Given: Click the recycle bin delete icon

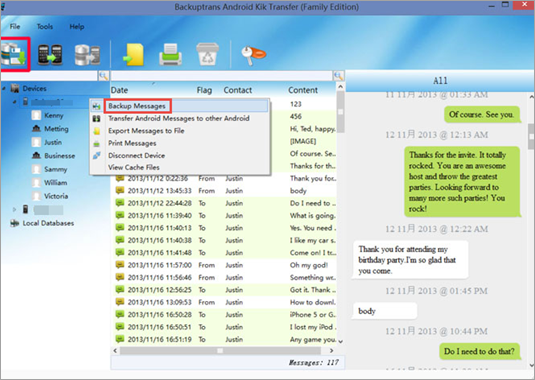Looking at the screenshot, I should [207, 54].
